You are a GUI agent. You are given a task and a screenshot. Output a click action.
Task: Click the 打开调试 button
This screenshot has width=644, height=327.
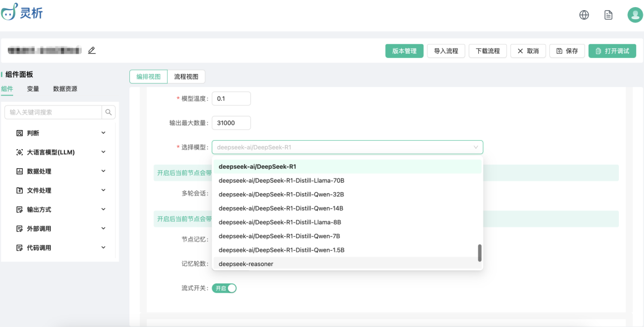(x=612, y=51)
